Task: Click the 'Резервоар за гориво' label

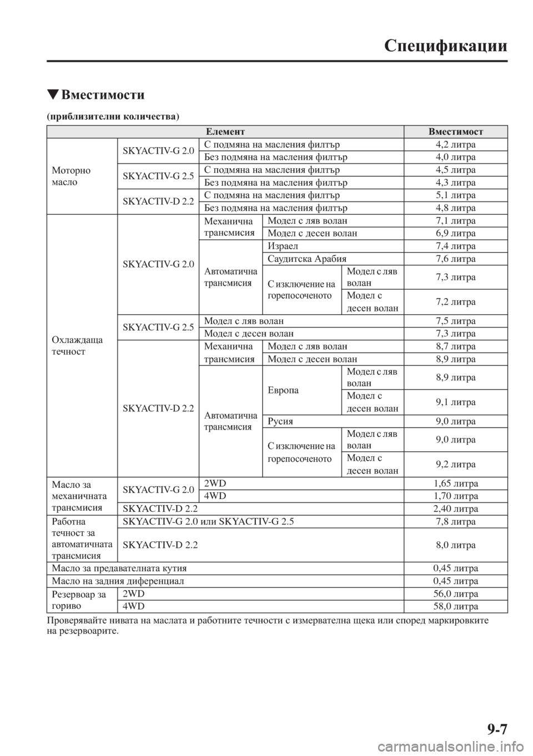Action: pos(78,601)
